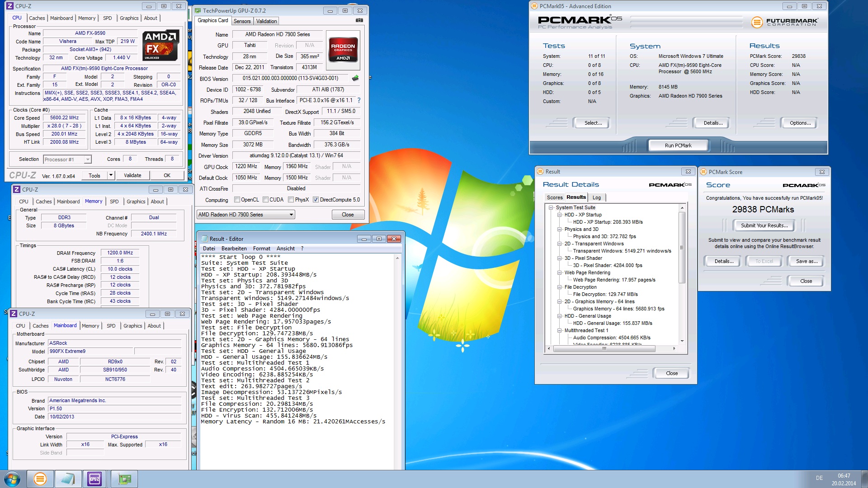Collapse the System Test Suite tree node
The image size is (868, 488).
pyautogui.click(x=551, y=207)
